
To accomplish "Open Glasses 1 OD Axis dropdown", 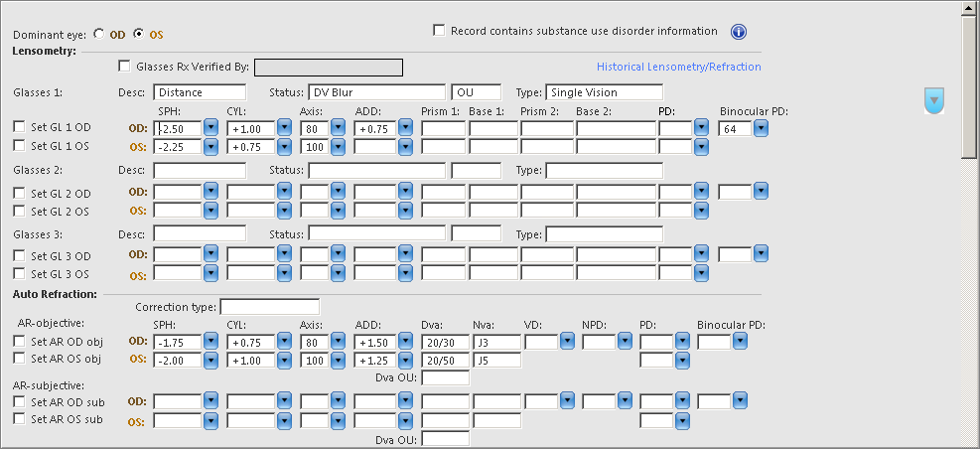I will (x=339, y=128).
